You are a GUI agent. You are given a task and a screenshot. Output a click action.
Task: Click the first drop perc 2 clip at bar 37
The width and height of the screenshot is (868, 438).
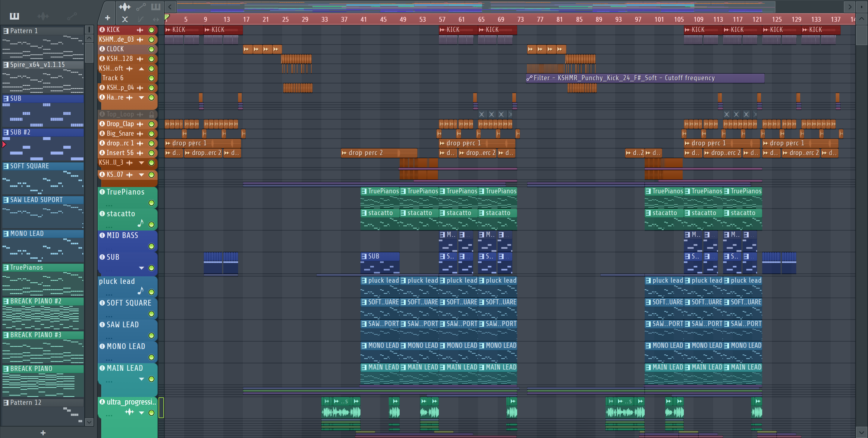coord(379,153)
